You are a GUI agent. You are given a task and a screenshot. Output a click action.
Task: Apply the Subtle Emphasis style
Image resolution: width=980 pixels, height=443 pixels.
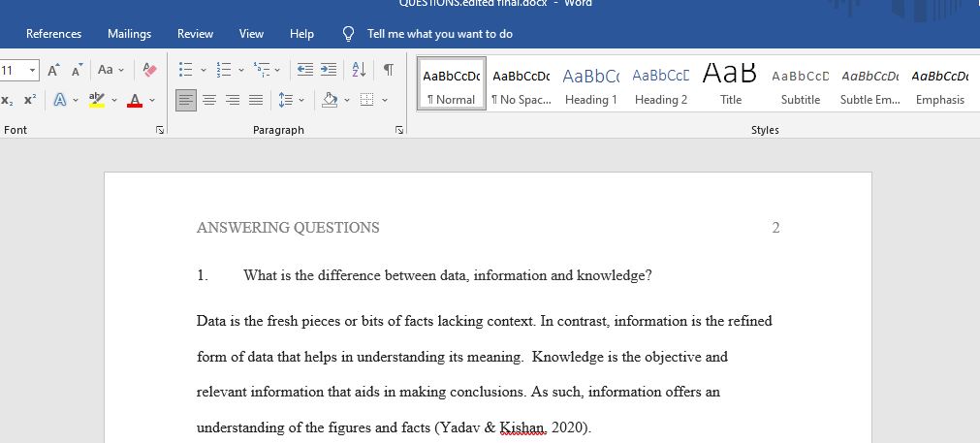[x=870, y=83]
